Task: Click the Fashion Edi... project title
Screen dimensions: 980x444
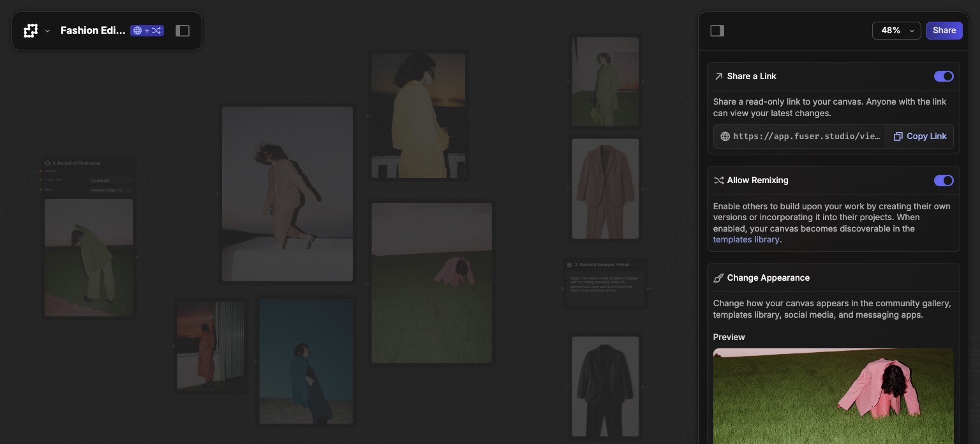Action: coord(93,31)
